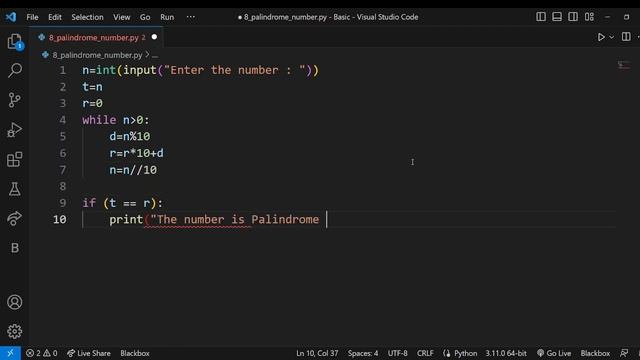Click Ln 10, Col 37 to go to a line
The image size is (640, 360).
click(317, 353)
